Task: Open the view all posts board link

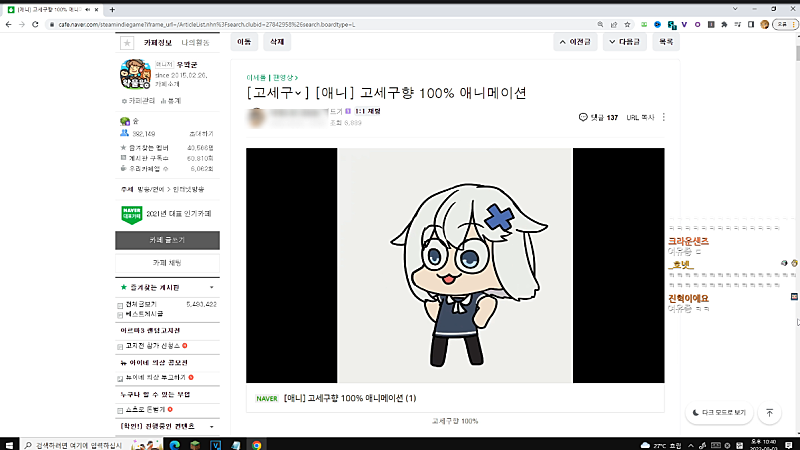Action: click(141, 304)
